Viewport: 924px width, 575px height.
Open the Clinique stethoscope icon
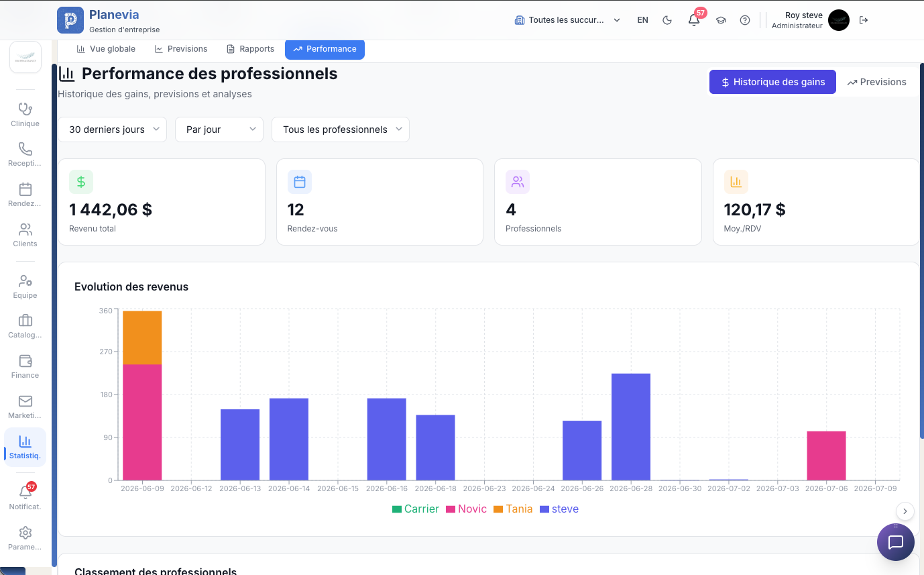tap(25, 109)
